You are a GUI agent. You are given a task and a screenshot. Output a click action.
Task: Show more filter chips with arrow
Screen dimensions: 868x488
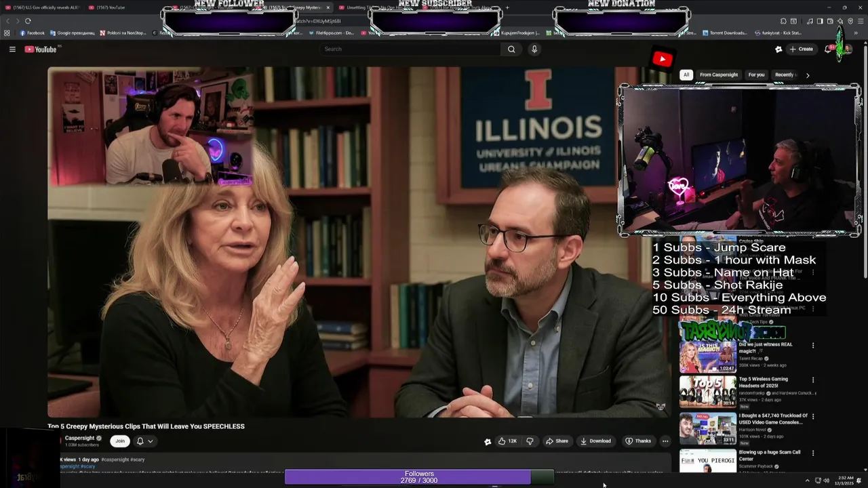pos(807,75)
